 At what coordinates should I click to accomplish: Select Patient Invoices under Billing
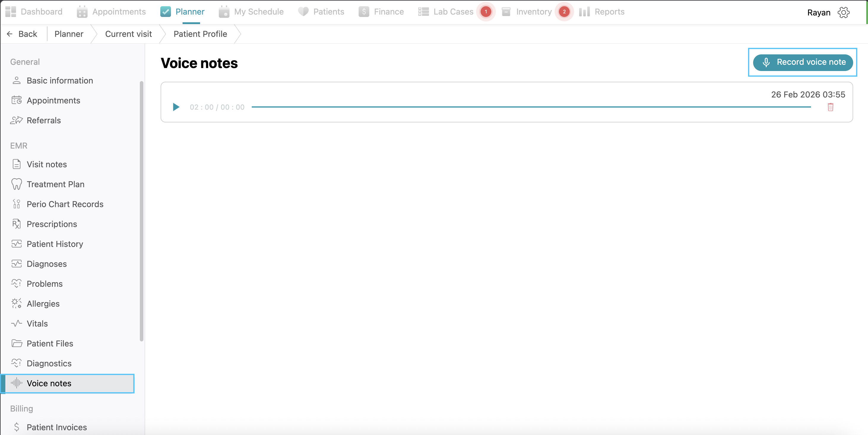click(57, 427)
